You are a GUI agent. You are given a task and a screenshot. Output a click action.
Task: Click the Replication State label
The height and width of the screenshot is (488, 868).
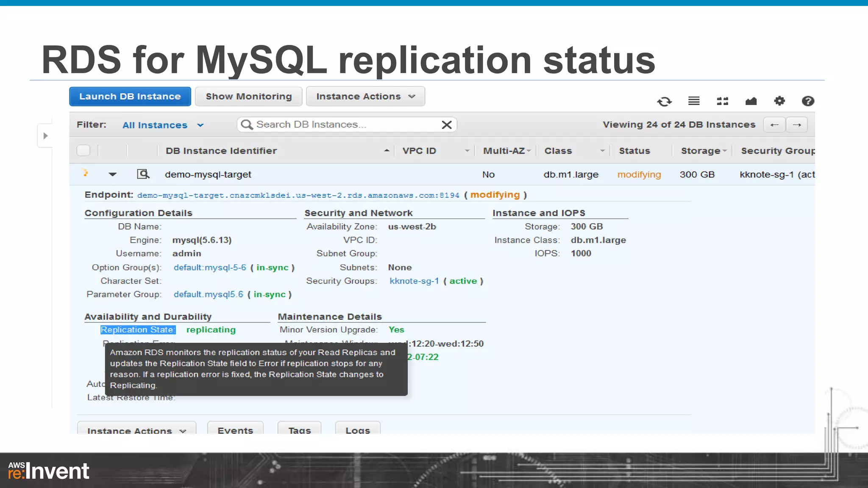(138, 330)
